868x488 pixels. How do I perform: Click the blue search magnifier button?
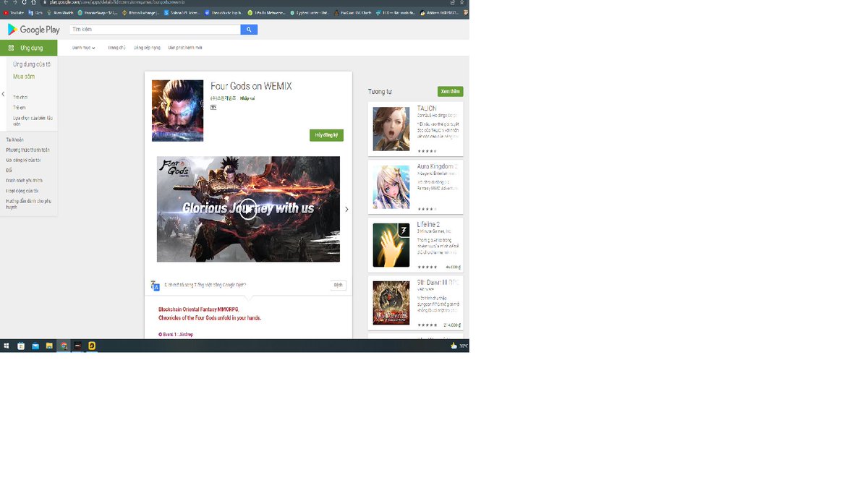tap(249, 30)
